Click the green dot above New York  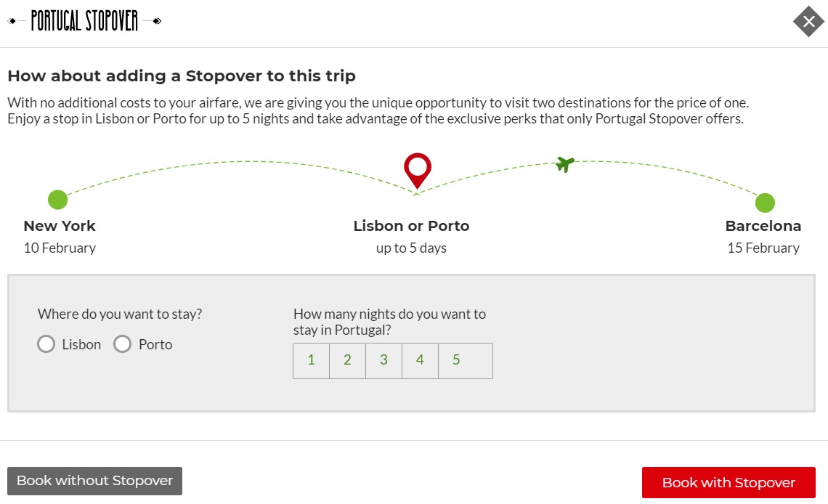click(x=57, y=199)
